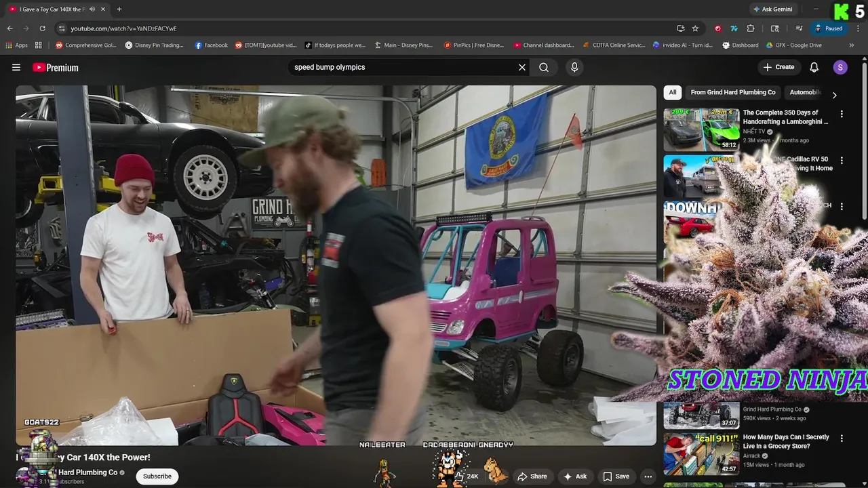The width and height of the screenshot is (868, 488).
Task: Open the Dashboard bookmark
Action: 741,45
